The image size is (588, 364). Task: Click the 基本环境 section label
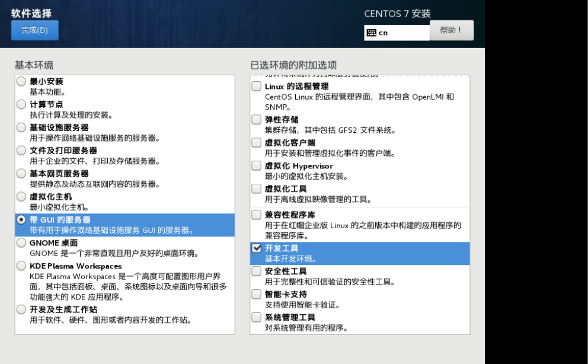point(34,65)
